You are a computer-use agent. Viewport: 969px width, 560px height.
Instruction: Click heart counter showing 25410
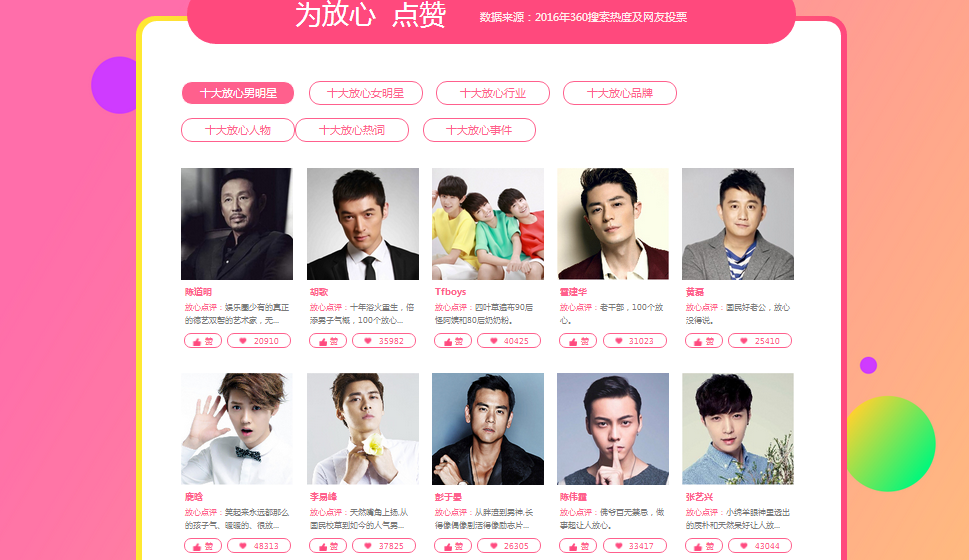[760, 341]
